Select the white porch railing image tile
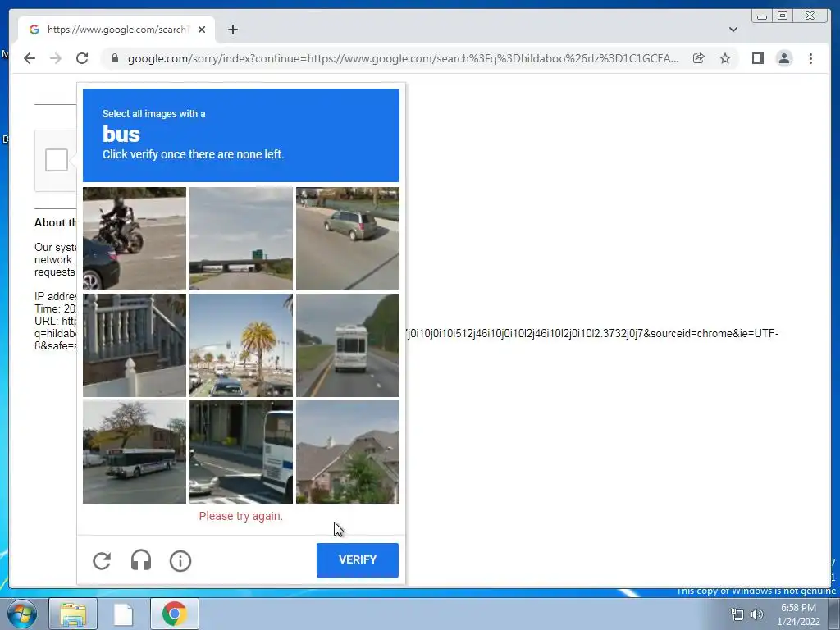This screenshot has height=630, width=840. pyautogui.click(x=135, y=345)
